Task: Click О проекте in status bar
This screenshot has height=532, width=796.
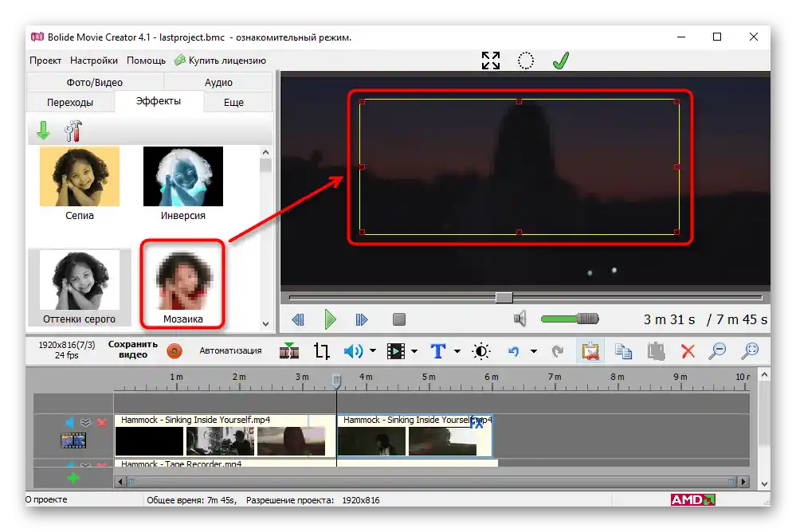Action: (x=46, y=499)
